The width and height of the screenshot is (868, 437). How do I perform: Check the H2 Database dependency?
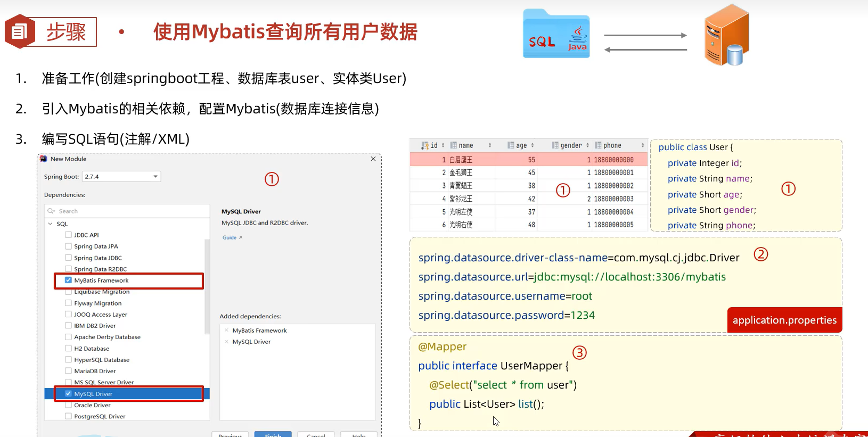[68, 348]
